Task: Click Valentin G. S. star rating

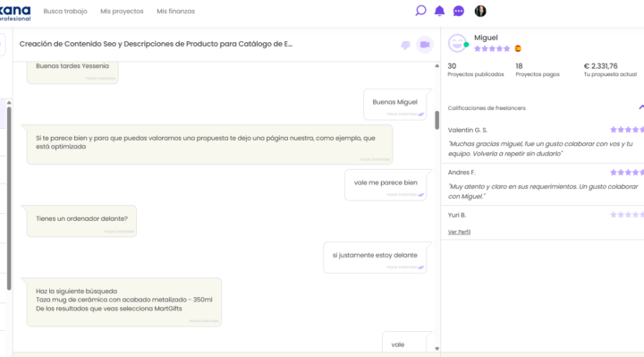Action: click(627, 130)
